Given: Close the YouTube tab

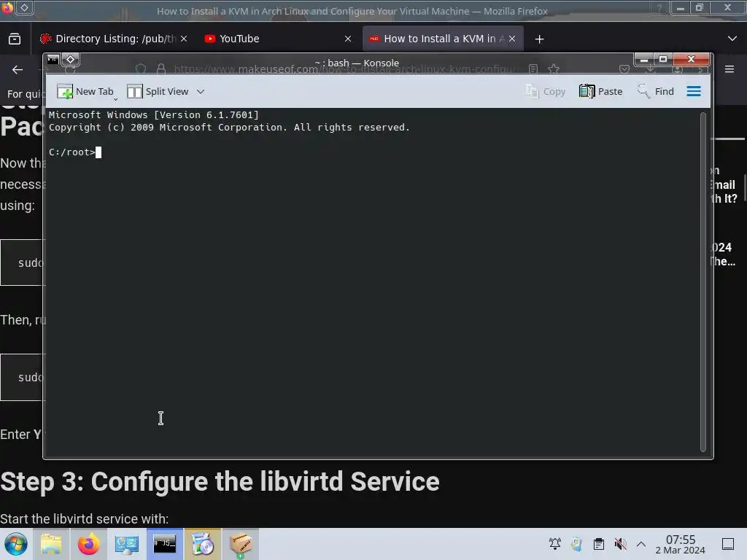Looking at the screenshot, I should 348,39.
